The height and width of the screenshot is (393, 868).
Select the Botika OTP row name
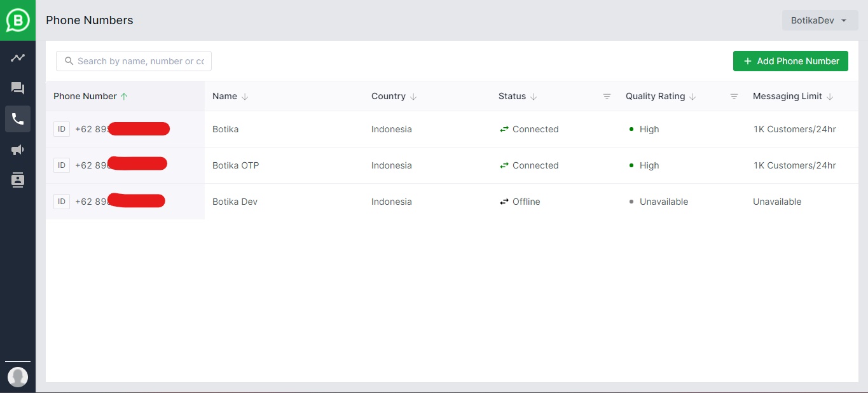coord(235,165)
